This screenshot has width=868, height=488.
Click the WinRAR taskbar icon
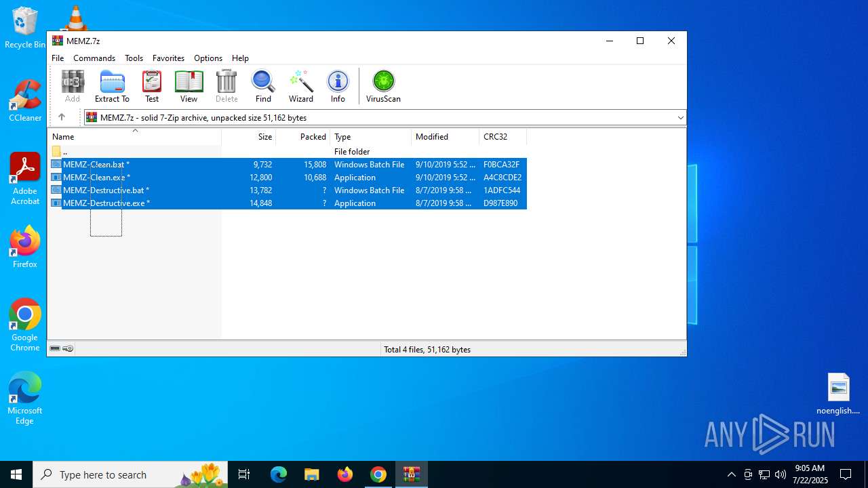[x=412, y=474]
